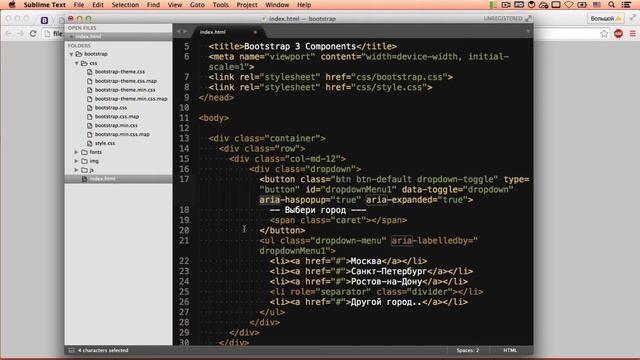Bookmark page with Chrome star icon

[x=604, y=34]
